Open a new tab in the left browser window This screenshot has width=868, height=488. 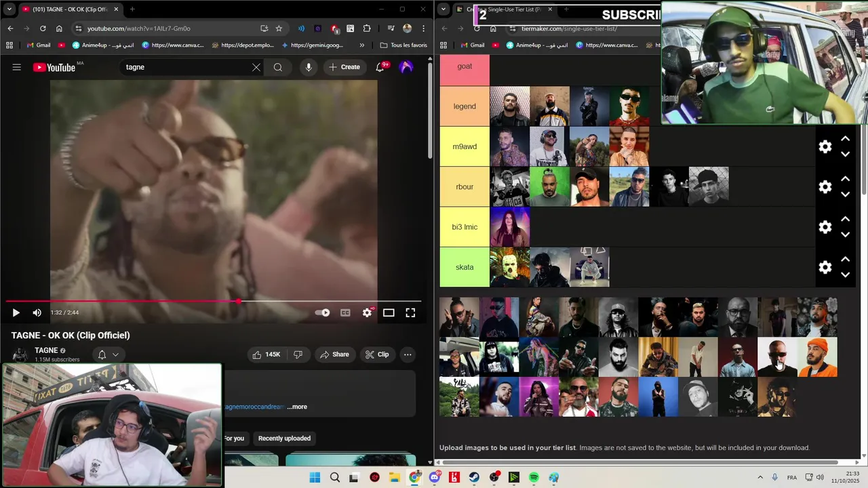click(x=132, y=9)
